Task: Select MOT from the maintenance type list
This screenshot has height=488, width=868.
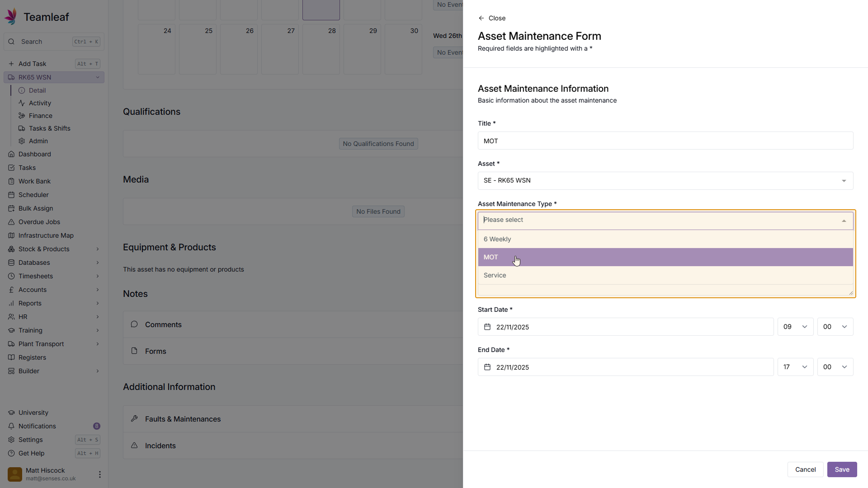Action: coord(491,257)
